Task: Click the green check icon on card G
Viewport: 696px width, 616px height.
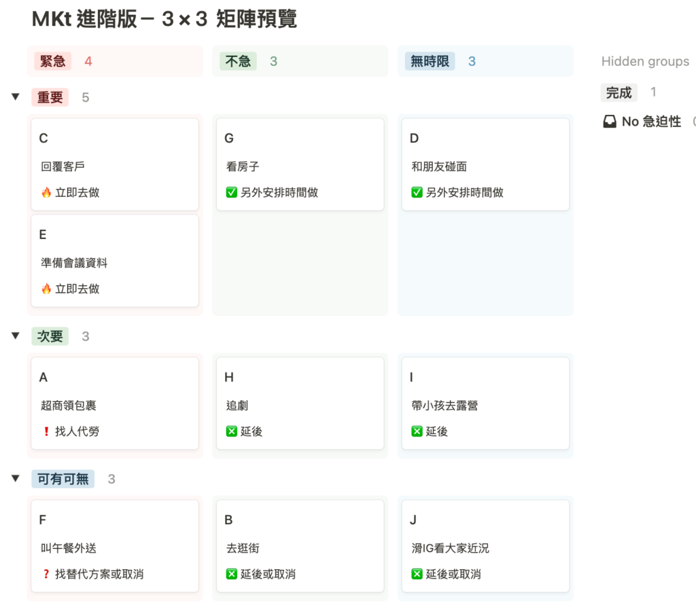Action: [231, 192]
